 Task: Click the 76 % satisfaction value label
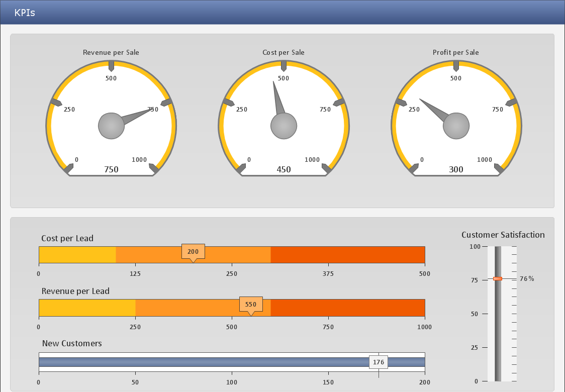coord(527,279)
